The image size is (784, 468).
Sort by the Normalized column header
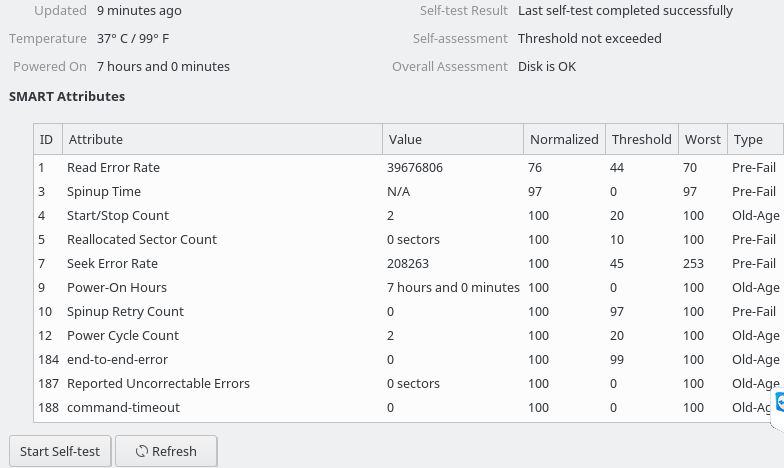tap(564, 140)
